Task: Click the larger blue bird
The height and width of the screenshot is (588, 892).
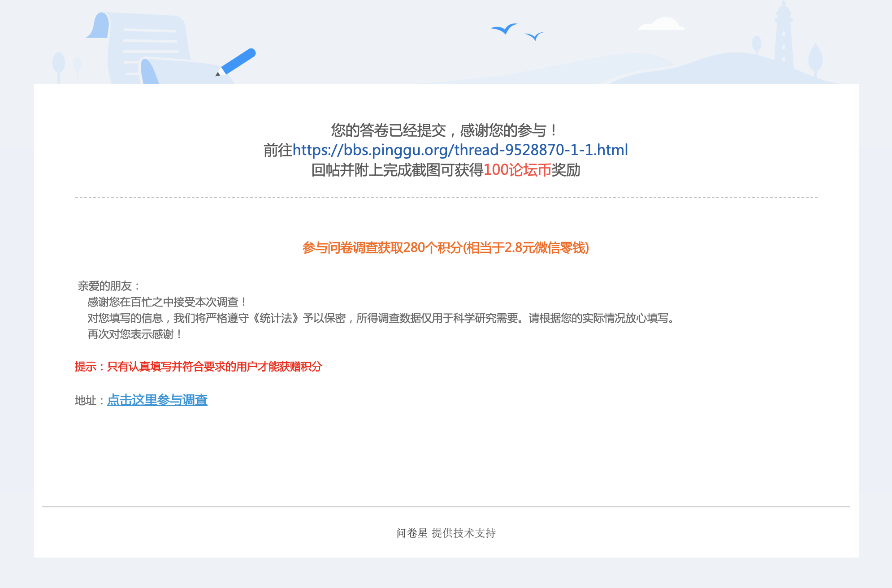Action: [x=504, y=29]
